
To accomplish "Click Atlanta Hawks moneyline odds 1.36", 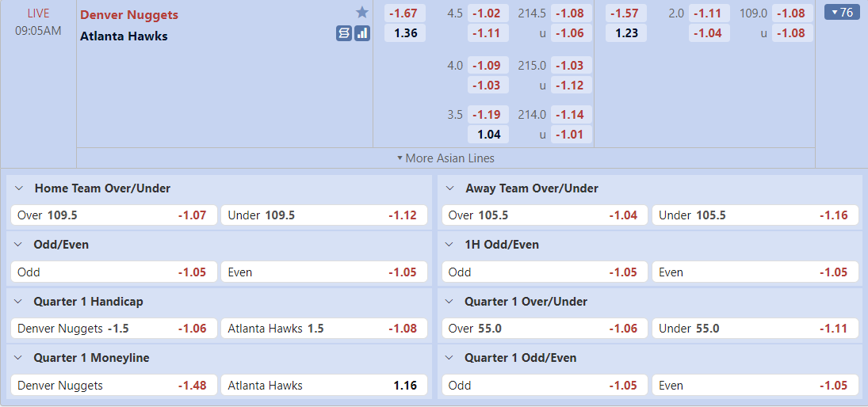I will pos(405,33).
